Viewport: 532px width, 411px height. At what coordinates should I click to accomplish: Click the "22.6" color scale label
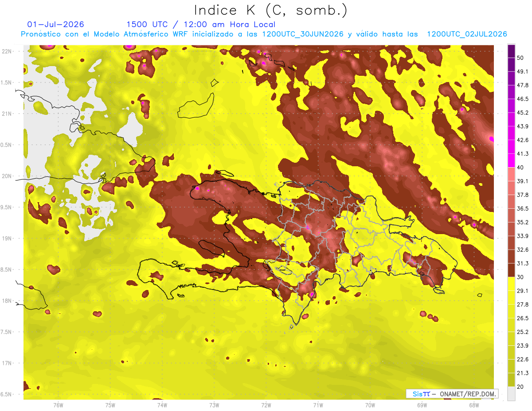point(523,359)
